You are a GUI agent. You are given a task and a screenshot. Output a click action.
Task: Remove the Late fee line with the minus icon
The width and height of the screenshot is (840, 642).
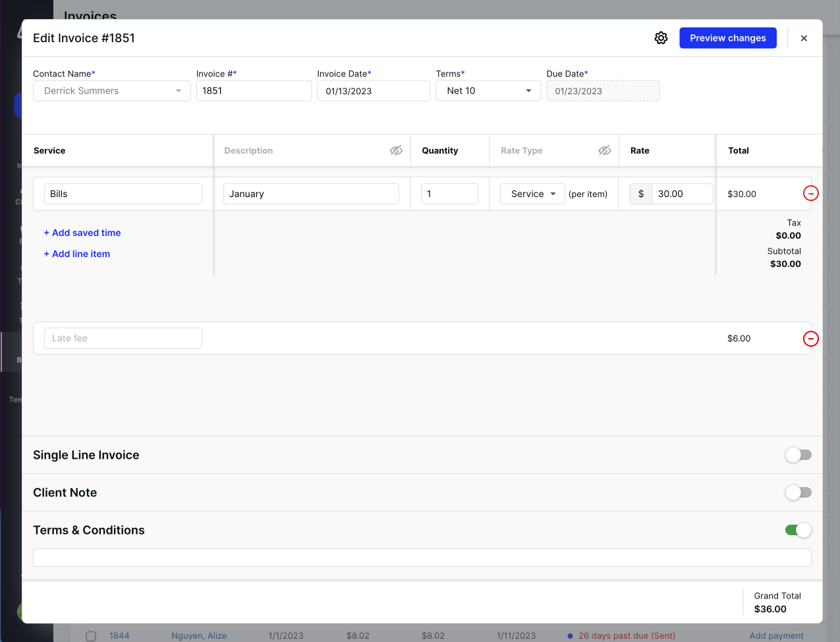(811, 339)
